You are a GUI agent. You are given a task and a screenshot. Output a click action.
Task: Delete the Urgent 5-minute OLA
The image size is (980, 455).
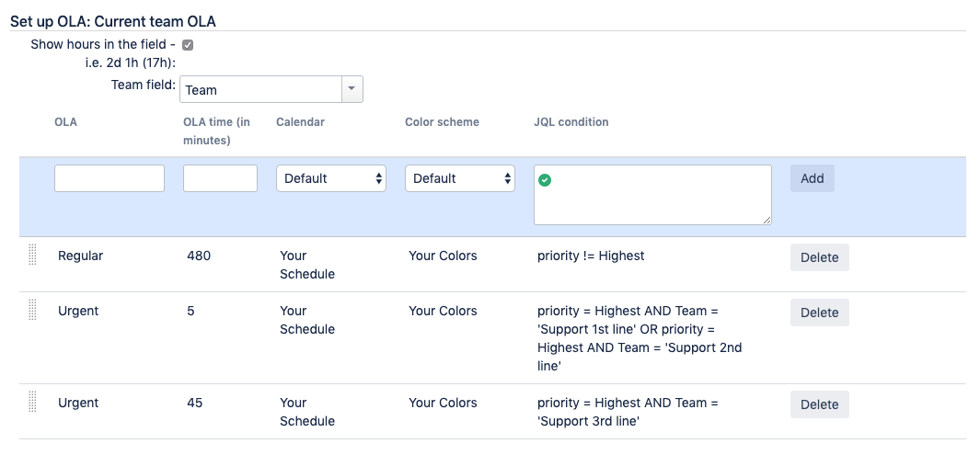pos(819,313)
